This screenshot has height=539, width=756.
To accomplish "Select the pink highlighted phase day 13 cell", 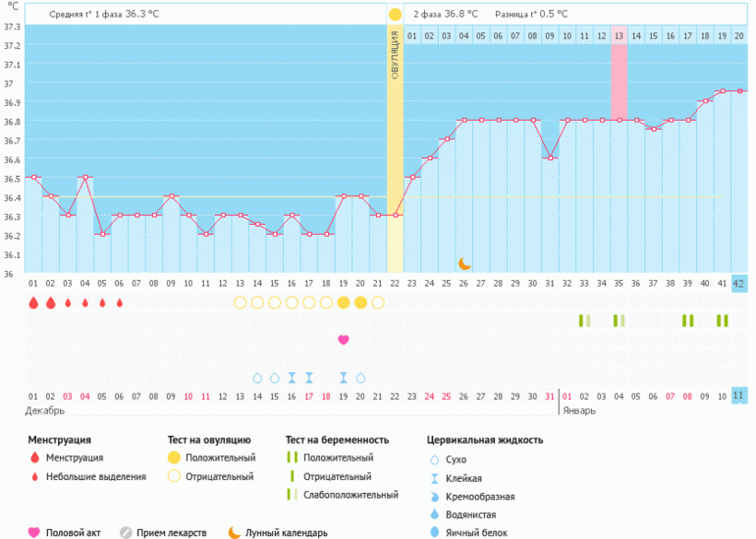I will tap(619, 36).
